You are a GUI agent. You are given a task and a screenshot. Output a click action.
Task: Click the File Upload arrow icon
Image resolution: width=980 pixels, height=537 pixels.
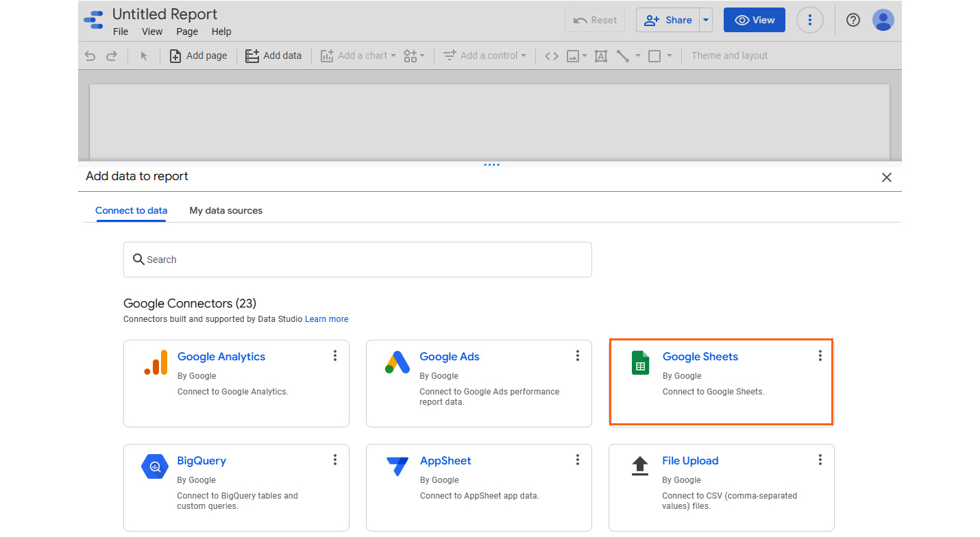pos(639,466)
